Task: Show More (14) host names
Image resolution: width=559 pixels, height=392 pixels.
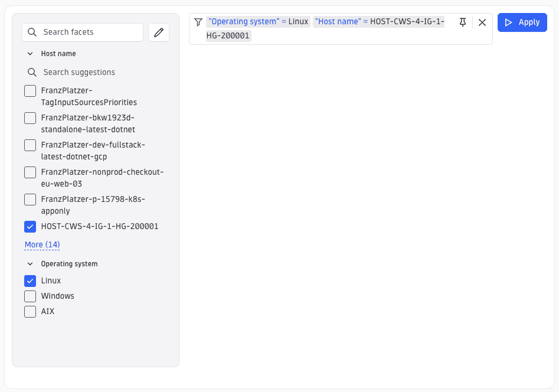Action: click(42, 244)
